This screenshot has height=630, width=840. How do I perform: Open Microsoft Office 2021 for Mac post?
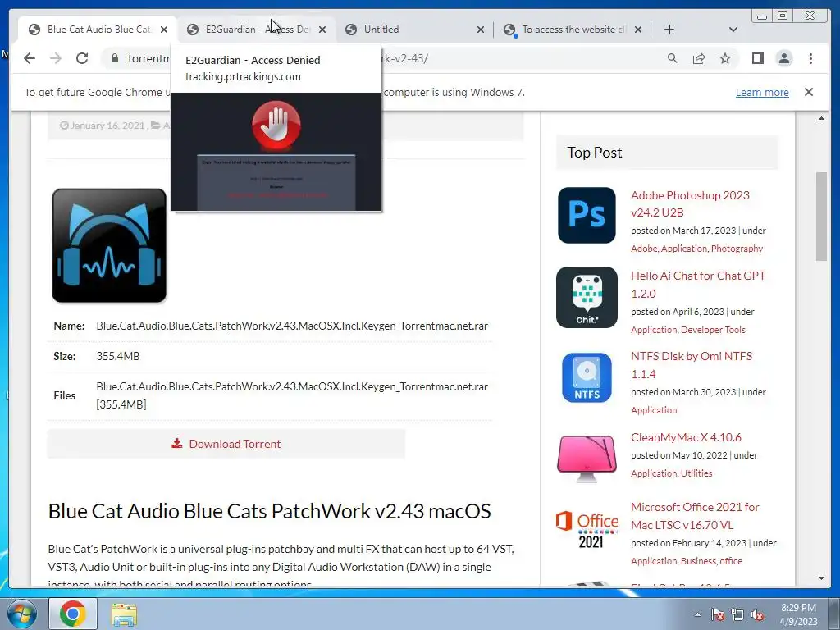(695, 516)
